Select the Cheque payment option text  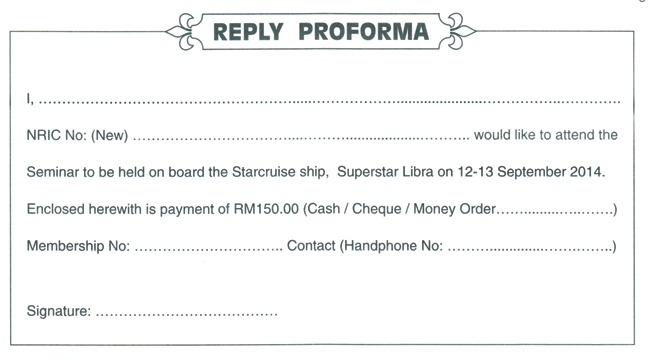pos(376,209)
